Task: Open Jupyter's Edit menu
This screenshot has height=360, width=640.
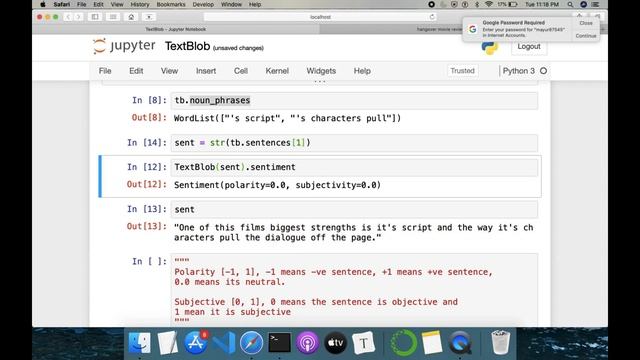Action: [136, 71]
